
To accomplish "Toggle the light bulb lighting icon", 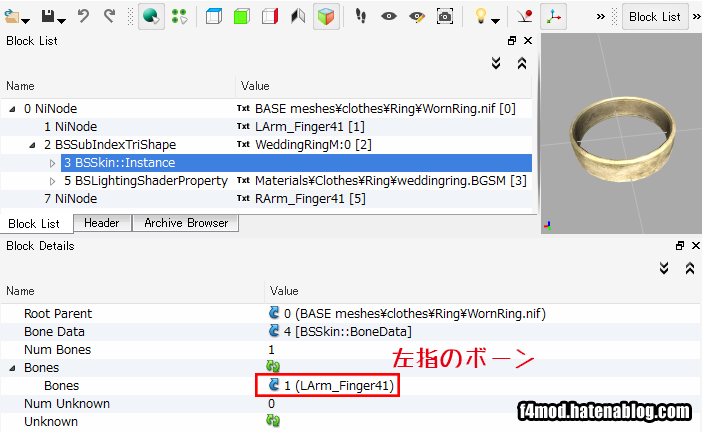I will (480, 16).
